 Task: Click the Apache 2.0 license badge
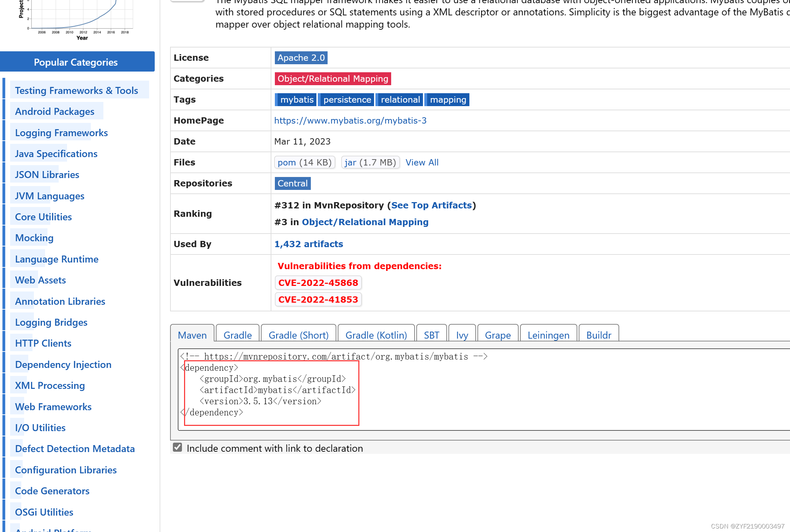coord(301,58)
